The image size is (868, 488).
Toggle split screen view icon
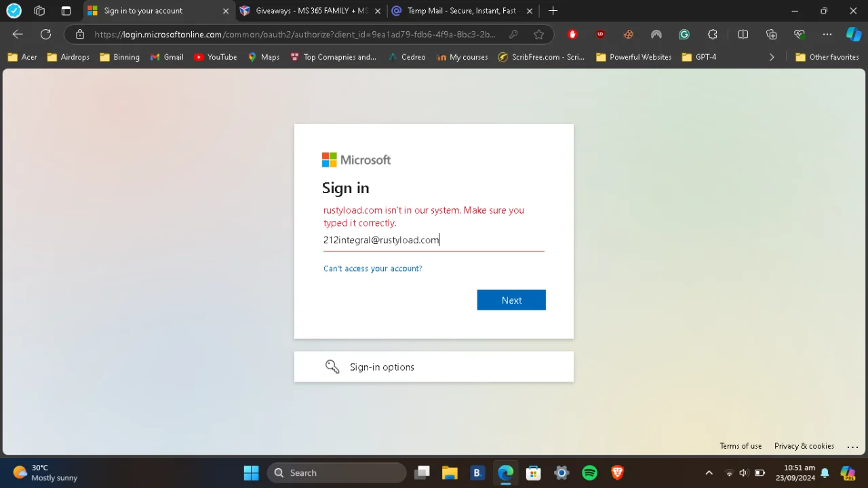pyautogui.click(x=743, y=35)
